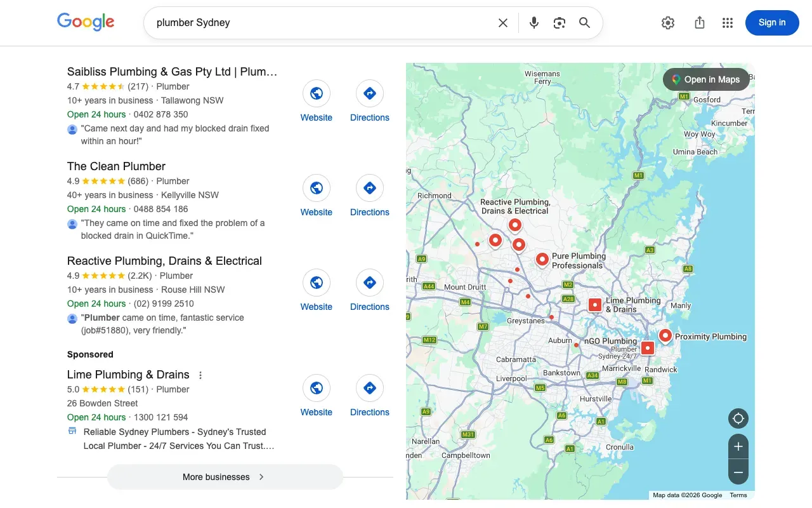
Task: Click Gosford label on map
Action: [707, 100]
